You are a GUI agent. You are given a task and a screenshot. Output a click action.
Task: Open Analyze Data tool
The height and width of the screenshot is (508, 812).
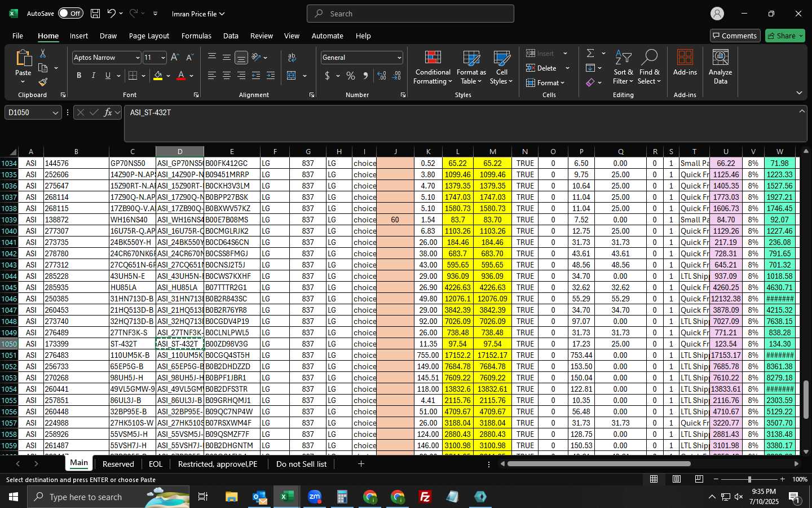(720, 67)
